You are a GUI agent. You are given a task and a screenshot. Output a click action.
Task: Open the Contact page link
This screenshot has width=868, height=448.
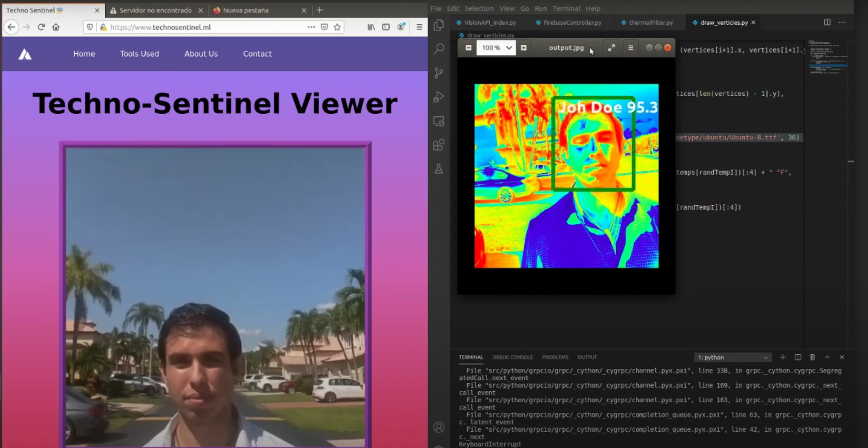click(257, 54)
